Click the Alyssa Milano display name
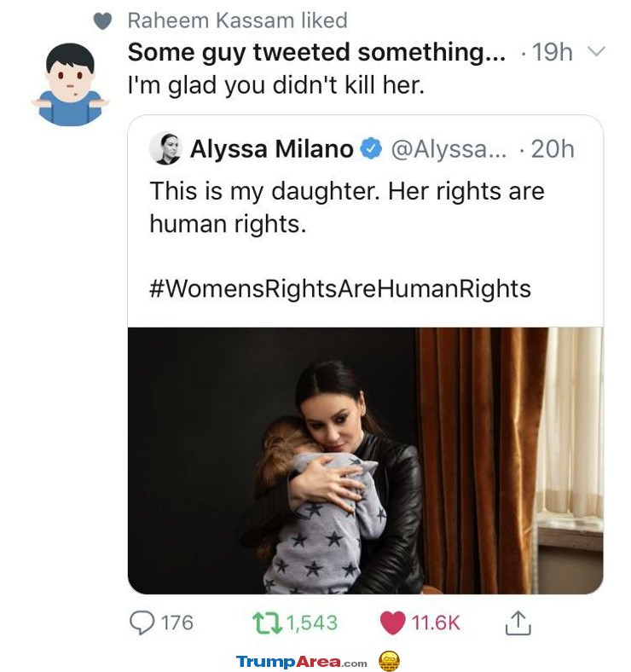631x672 pixels. click(x=272, y=148)
